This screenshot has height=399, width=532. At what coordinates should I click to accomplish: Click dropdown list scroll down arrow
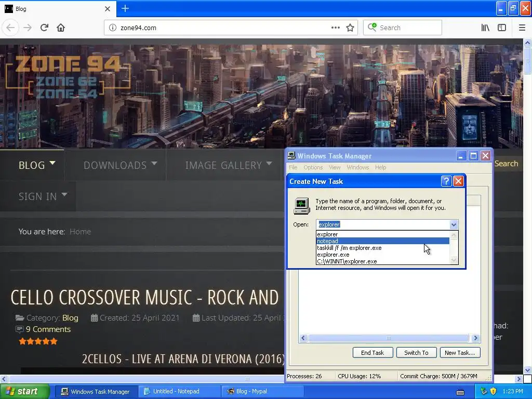pos(454,260)
